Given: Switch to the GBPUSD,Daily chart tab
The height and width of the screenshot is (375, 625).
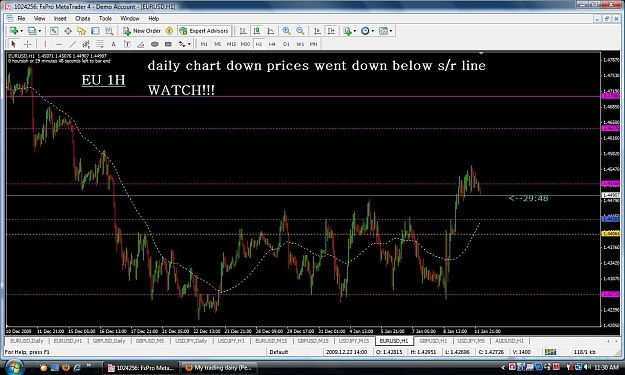Looking at the screenshot, I should pos(109,341).
